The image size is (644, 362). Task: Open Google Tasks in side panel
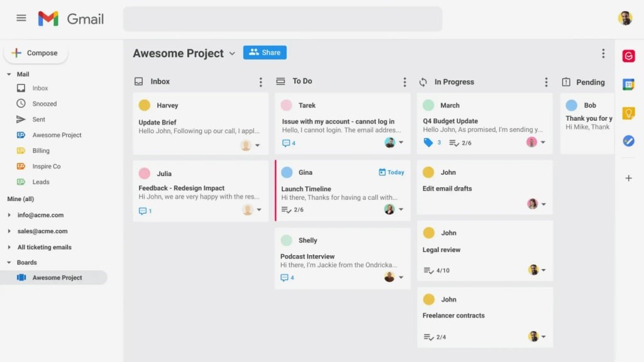pyautogui.click(x=628, y=141)
